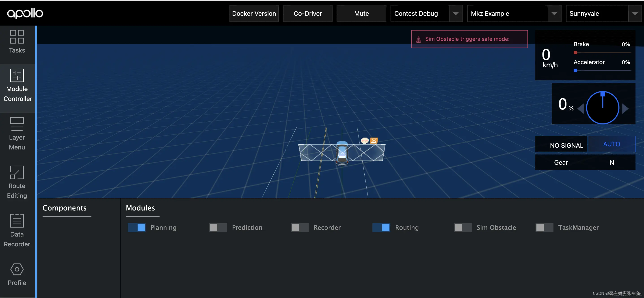
Task: Open the Tasks panel icon
Action: click(x=17, y=37)
